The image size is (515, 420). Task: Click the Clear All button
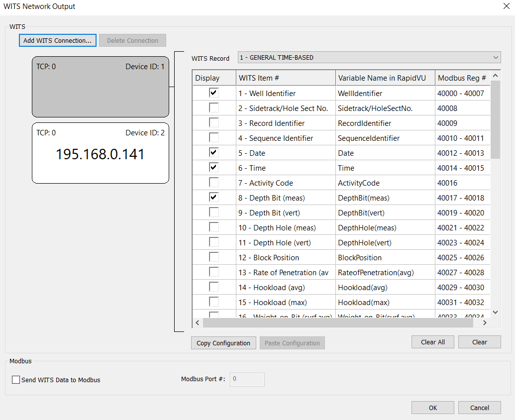coord(432,342)
